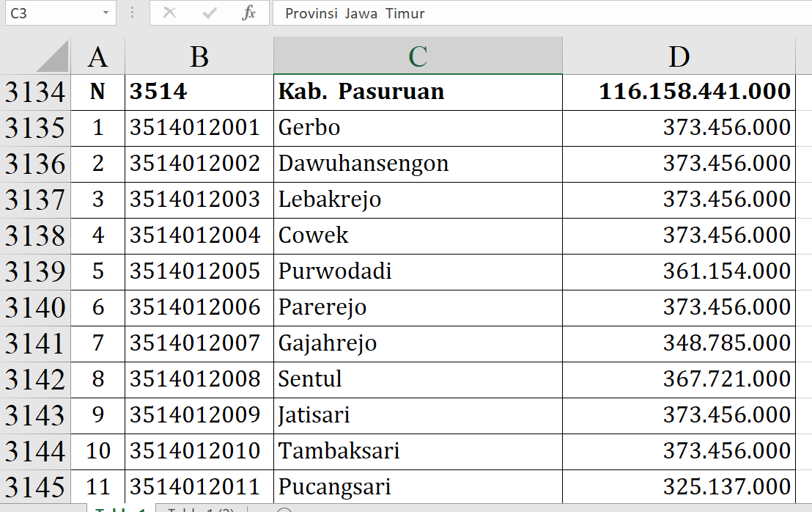
Task: Click the Cancel X icon in formula bar
Action: coord(169,13)
